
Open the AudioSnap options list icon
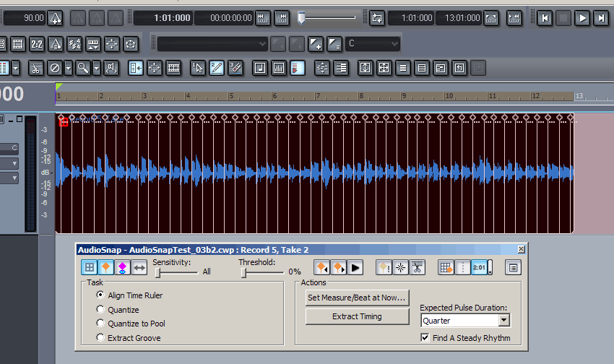(512, 268)
